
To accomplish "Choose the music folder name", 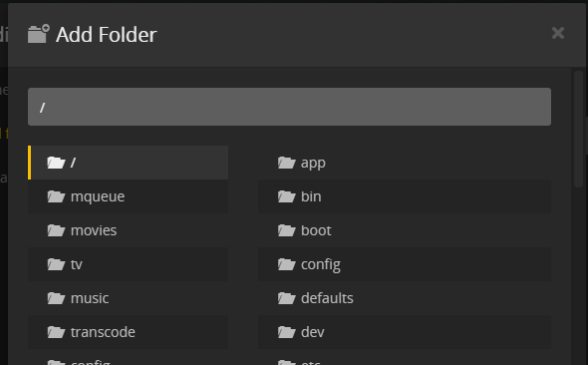I will (x=90, y=298).
